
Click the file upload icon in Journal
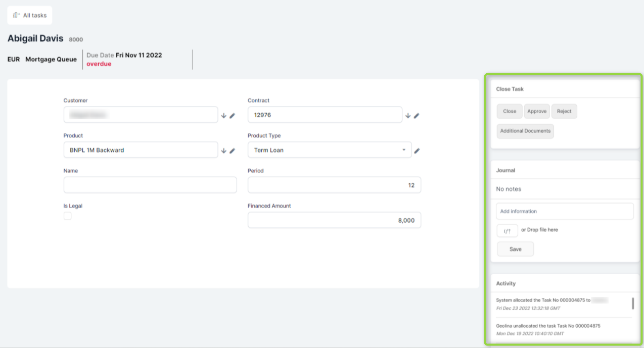(x=507, y=231)
